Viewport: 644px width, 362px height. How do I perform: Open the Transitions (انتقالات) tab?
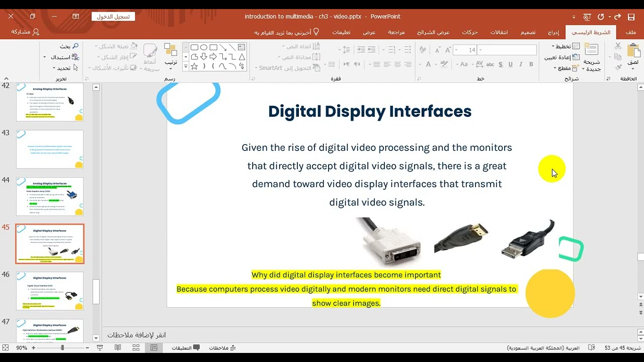499,32
